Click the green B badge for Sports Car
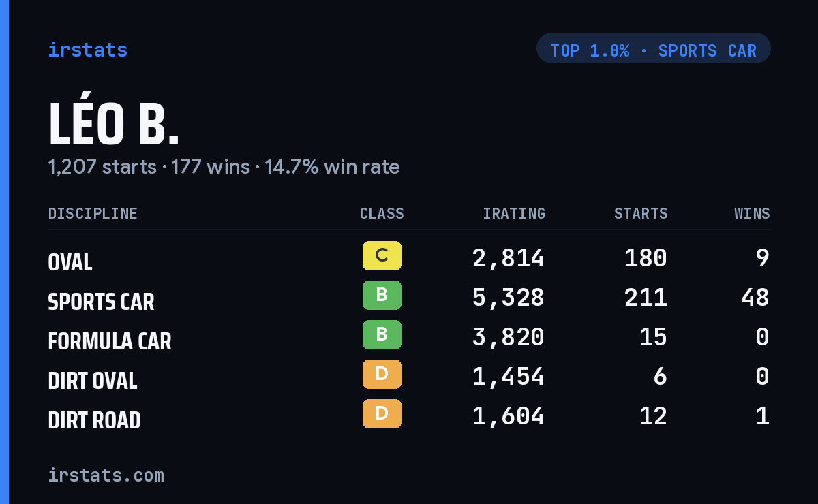The width and height of the screenshot is (818, 504). pyautogui.click(x=382, y=296)
